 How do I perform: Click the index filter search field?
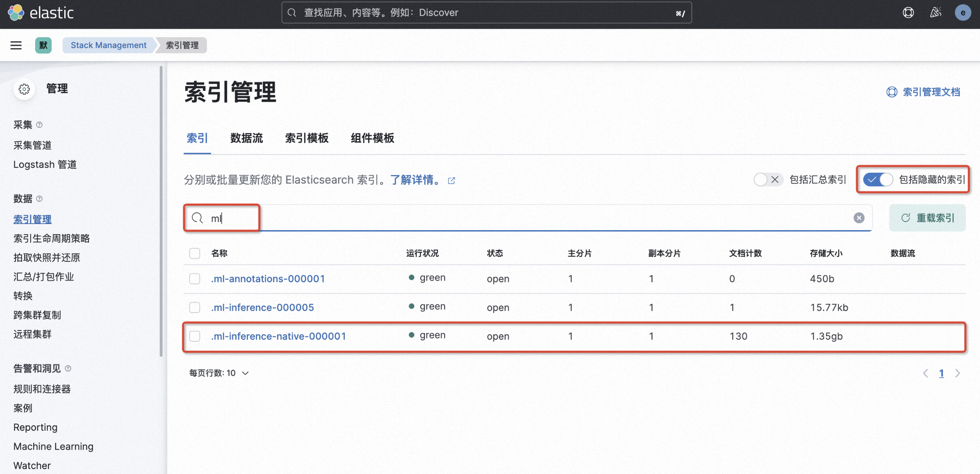click(528, 218)
